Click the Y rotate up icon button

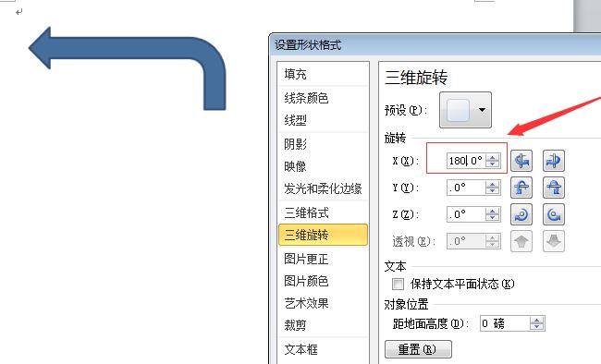521,188
